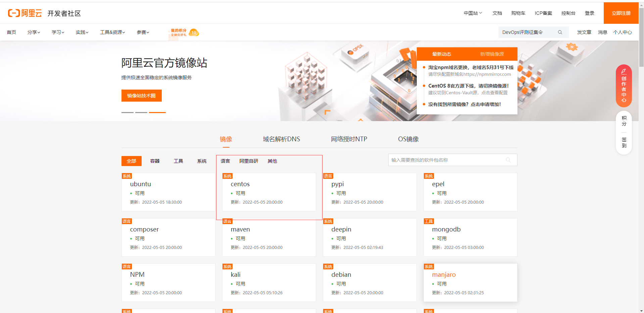Open the debian mirror card
Image resolution: width=644 pixels, height=313 pixels.
coord(370,282)
